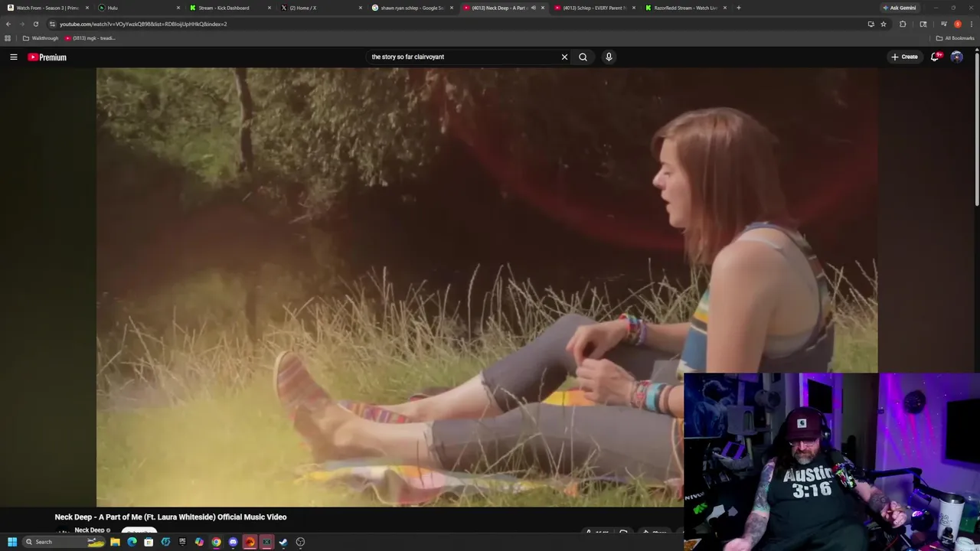Click the Windows taskbar Search box
Image resolution: width=980 pixels, height=551 pixels.
(x=64, y=542)
